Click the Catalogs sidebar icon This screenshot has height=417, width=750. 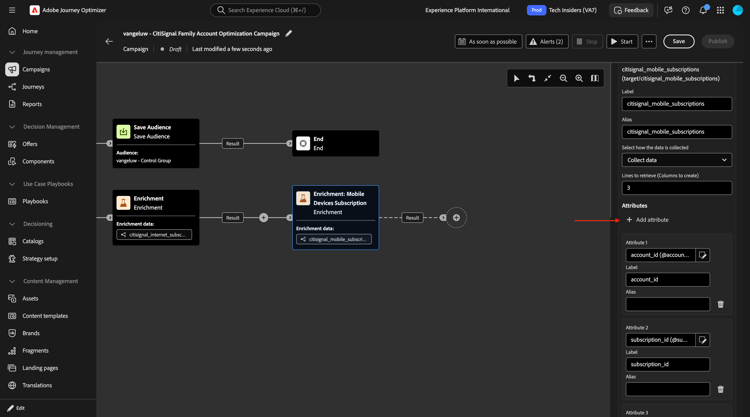pos(12,241)
